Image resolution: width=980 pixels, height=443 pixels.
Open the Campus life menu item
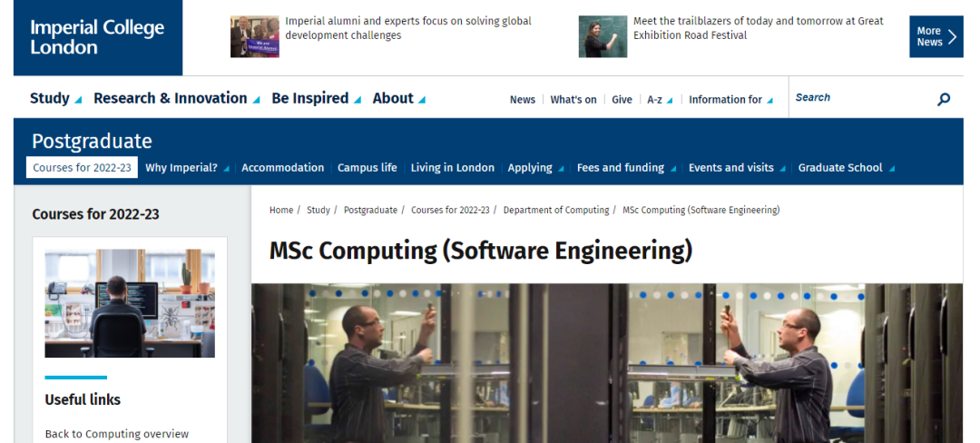tap(367, 167)
